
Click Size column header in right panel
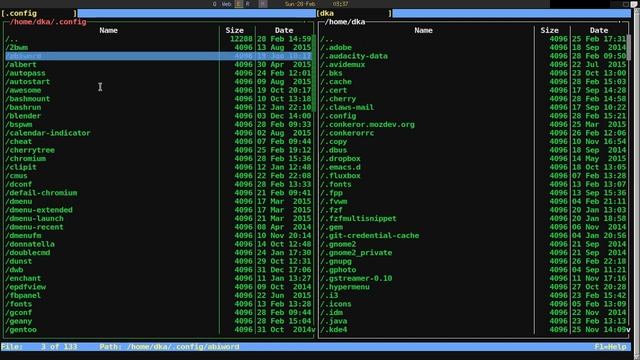pyautogui.click(x=549, y=30)
